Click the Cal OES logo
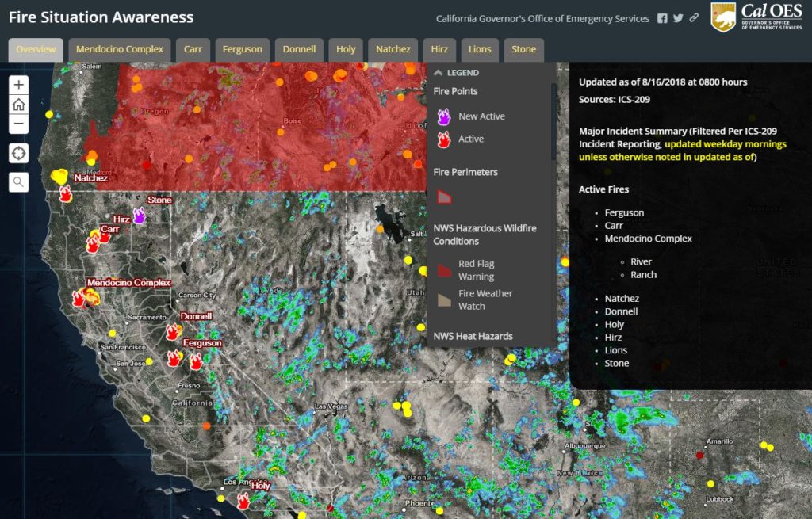Image resolution: width=812 pixels, height=519 pixels. pos(756,17)
